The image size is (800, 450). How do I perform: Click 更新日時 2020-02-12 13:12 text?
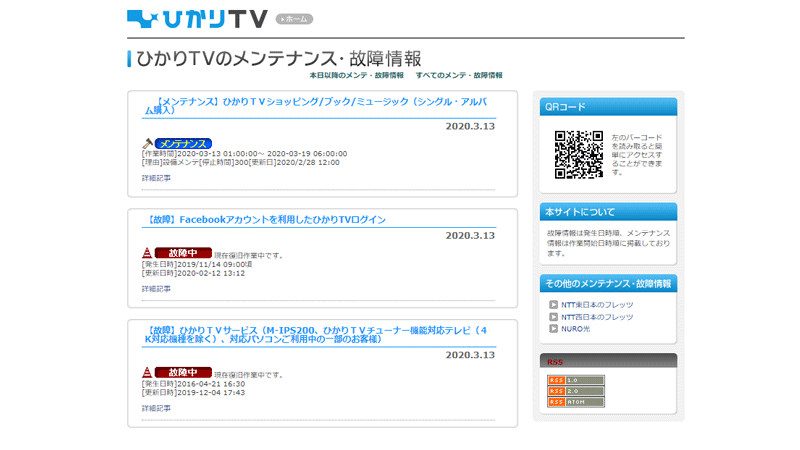(x=193, y=273)
